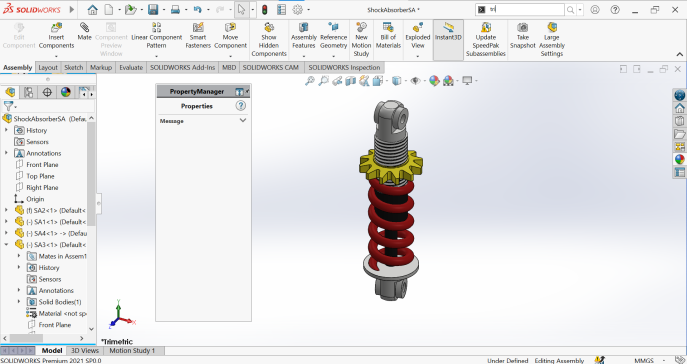Click the Exploded View tool

pyautogui.click(x=418, y=36)
